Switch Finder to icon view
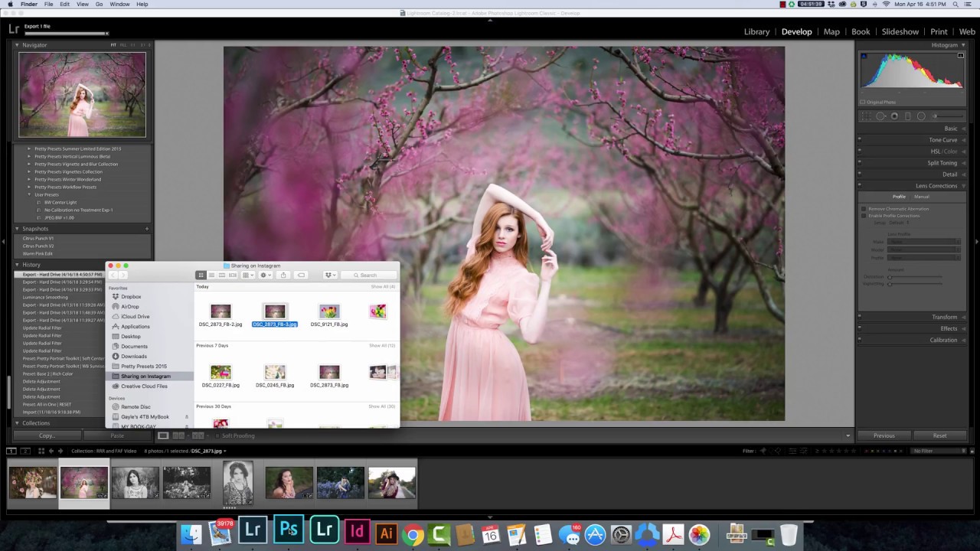This screenshot has height=551, width=980. click(201, 275)
